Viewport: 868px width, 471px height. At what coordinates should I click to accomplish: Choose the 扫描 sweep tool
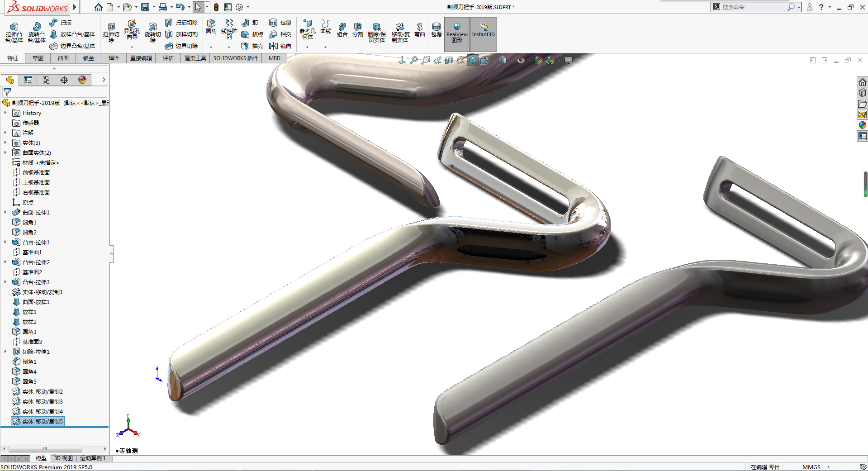61,22
